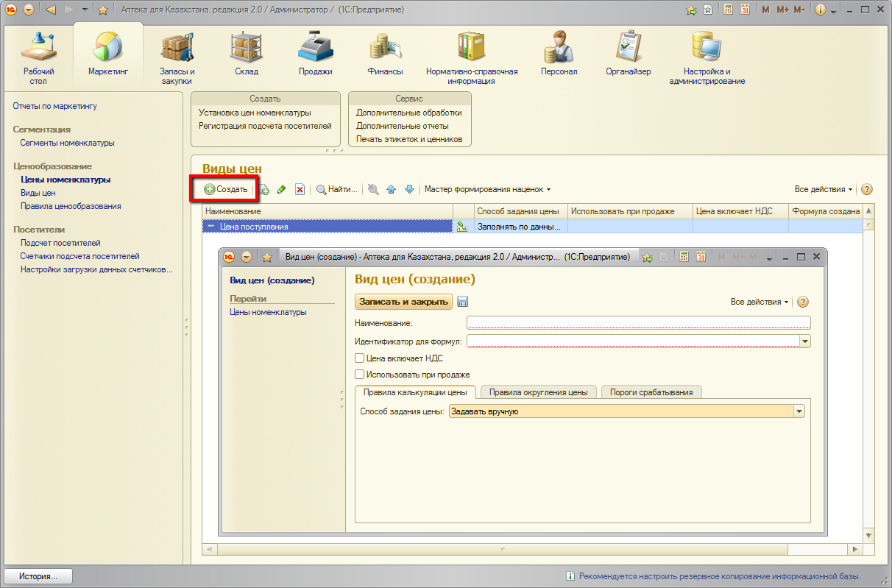
Task: Click the blue move-up arrow icon
Action: point(392,190)
